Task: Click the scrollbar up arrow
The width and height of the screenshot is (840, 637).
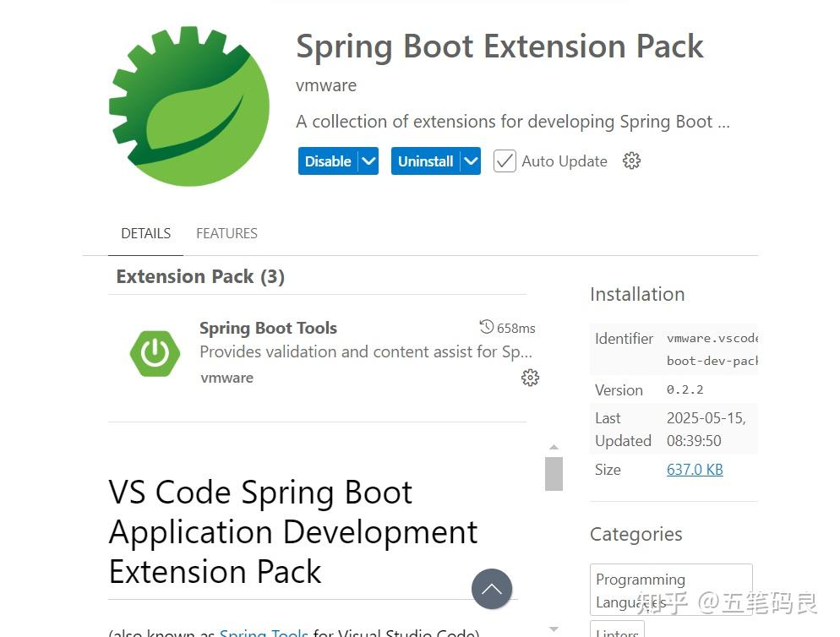Action: click(x=554, y=447)
